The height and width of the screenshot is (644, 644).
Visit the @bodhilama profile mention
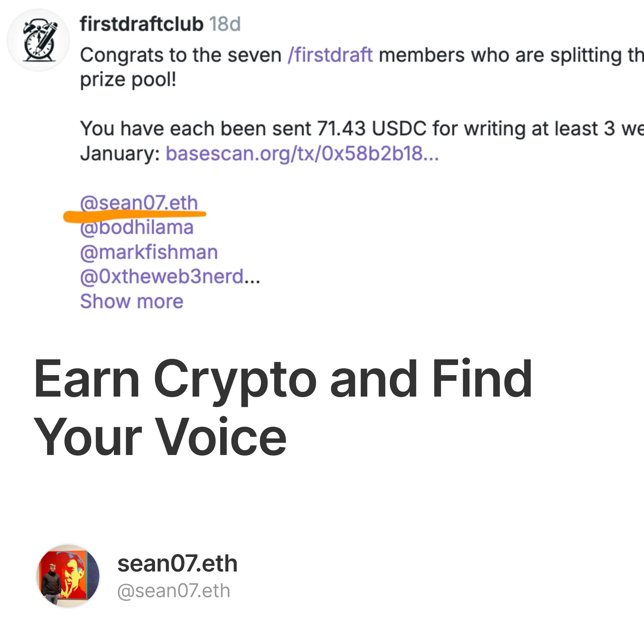click(137, 227)
